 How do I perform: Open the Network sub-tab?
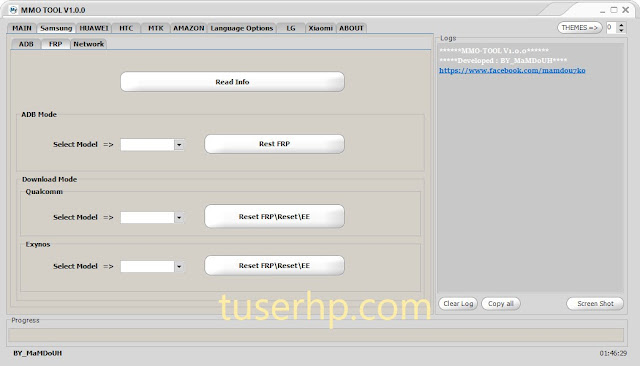89,44
